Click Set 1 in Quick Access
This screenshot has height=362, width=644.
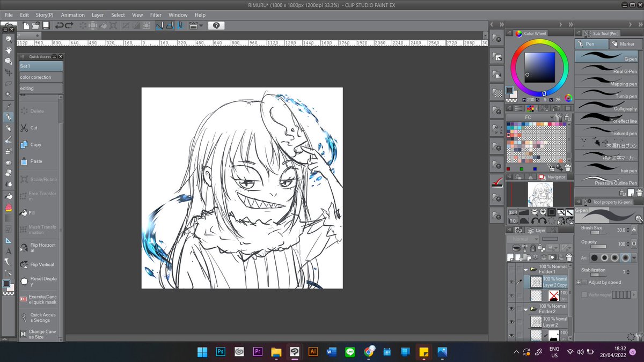click(41, 66)
